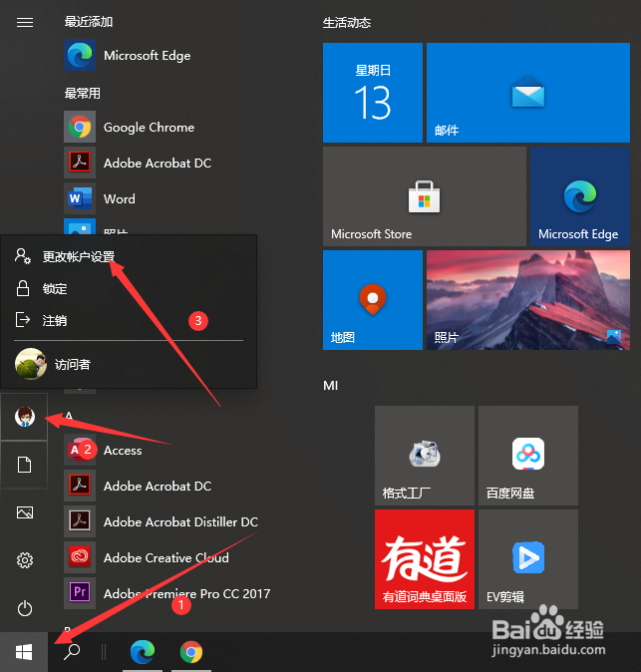Launch the 有道词典桌面版 tile
641x672 pixels.
425,559
